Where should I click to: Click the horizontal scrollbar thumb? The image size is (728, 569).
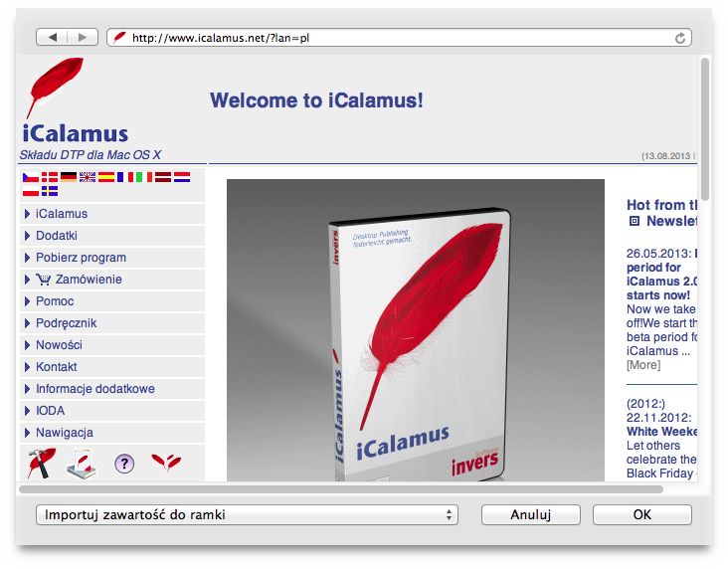[x=341, y=489]
